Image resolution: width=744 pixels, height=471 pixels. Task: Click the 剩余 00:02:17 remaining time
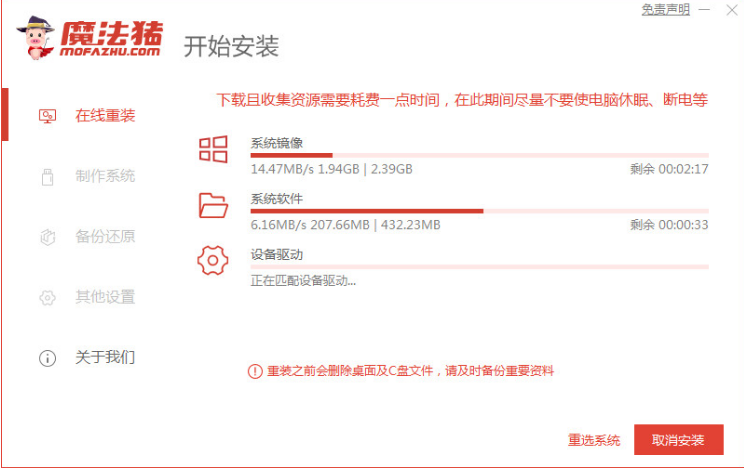pyautogui.click(x=669, y=169)
